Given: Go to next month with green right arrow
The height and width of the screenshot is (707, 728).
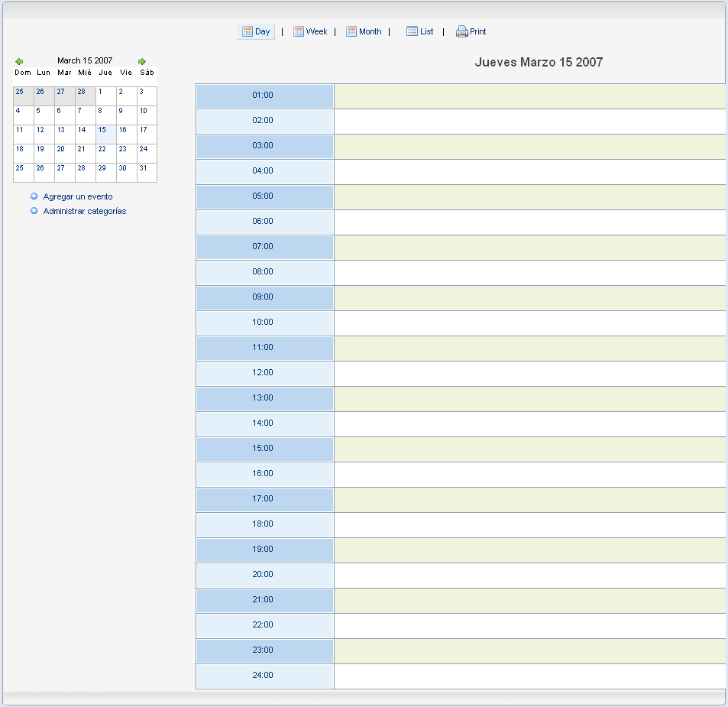Looking at the screenshot, I should 142,61.
